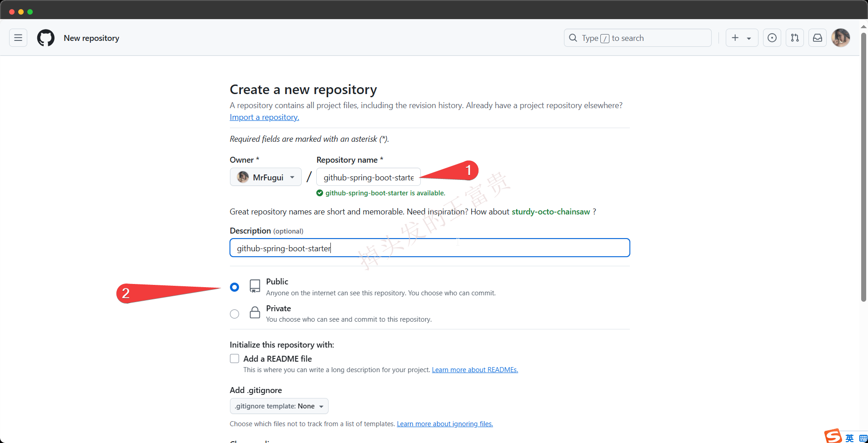868x443 pixels.
Task: Check 'Add a README file' box
Action: (234, 358)
